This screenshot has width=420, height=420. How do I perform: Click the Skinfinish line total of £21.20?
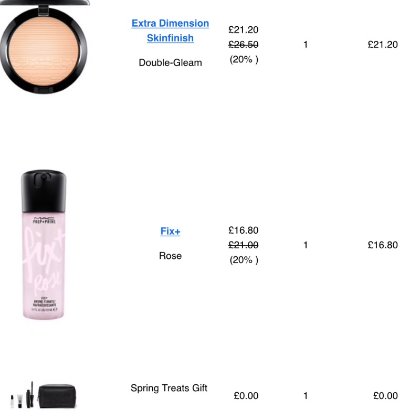pos(383,45)
